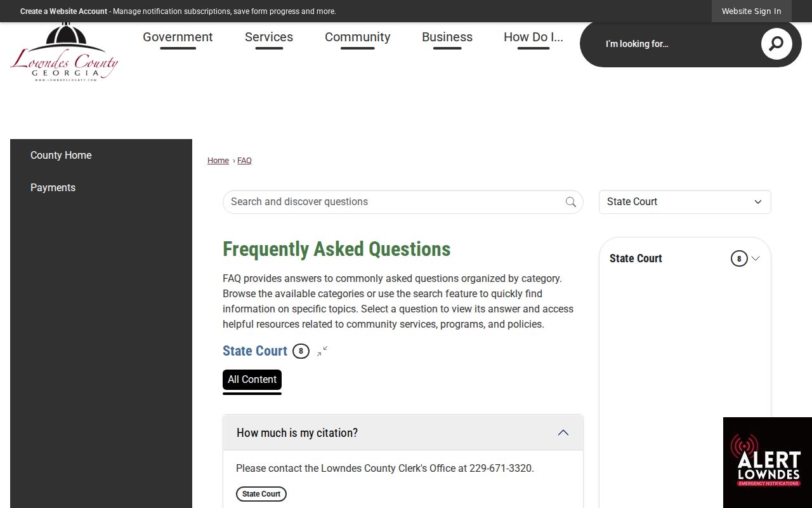The height and width of the screenshot is (508, 812).
Task: Click Website Sign In button
Action: click(752, 11)
